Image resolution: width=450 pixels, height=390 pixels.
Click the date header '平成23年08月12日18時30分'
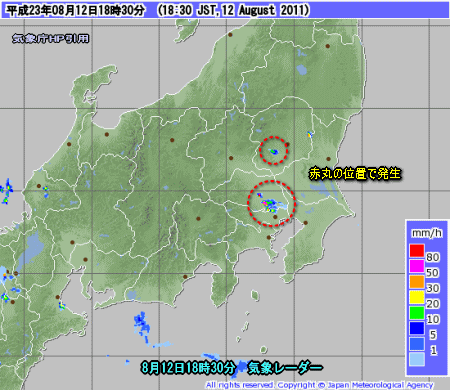[76, 10]
